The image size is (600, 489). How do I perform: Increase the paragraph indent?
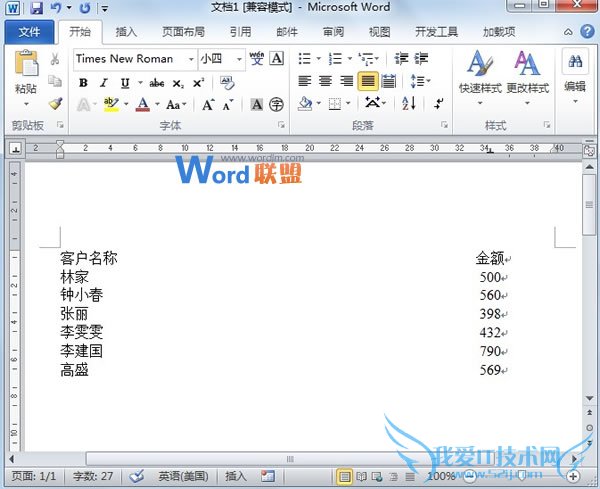point(421,59)
